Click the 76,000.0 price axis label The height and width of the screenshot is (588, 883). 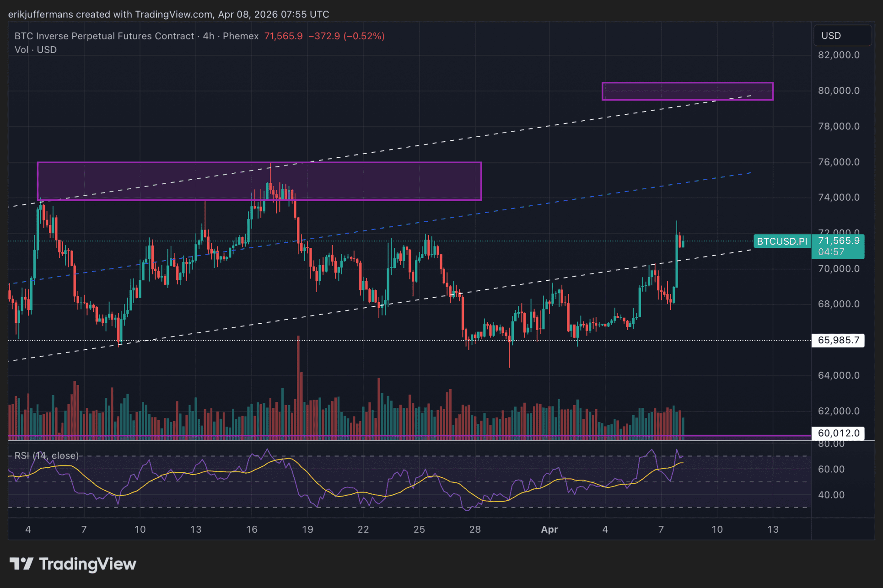(x=838, y=162)
